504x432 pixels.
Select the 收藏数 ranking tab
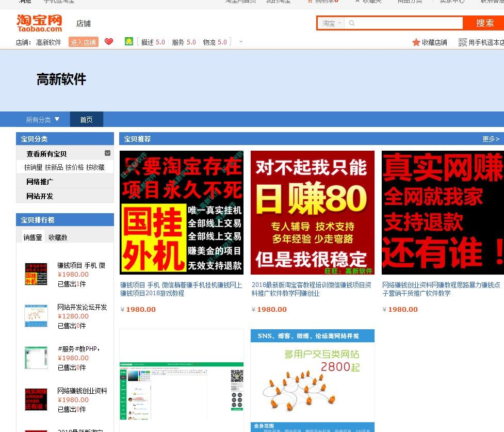pos(58,237)
